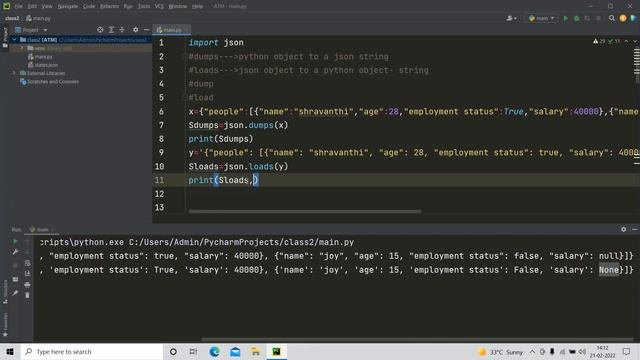Screen dimensions: 640x360
Task: Hide the Run tool window
Action: click(x=635, y=229)
